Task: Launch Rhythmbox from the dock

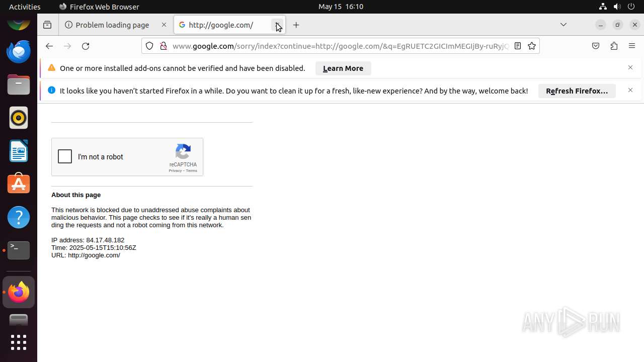Action: pos(19,118)
